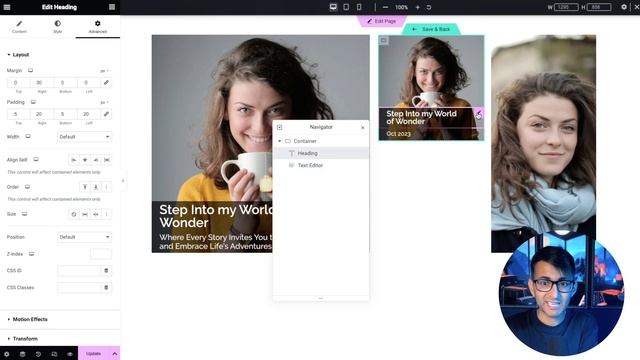The width and height of the screenshot is (640, 360).
Task: Select Order start option
Action: tap(84, 187)
